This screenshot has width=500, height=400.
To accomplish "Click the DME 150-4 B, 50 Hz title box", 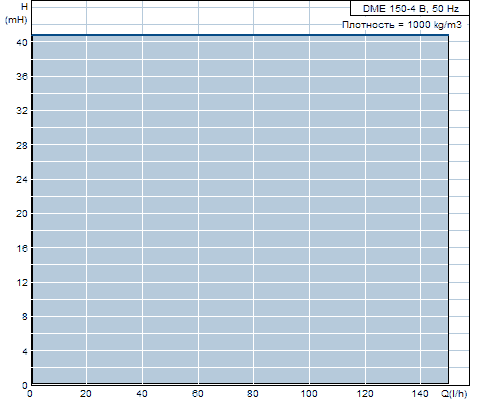I will (410, 8).
